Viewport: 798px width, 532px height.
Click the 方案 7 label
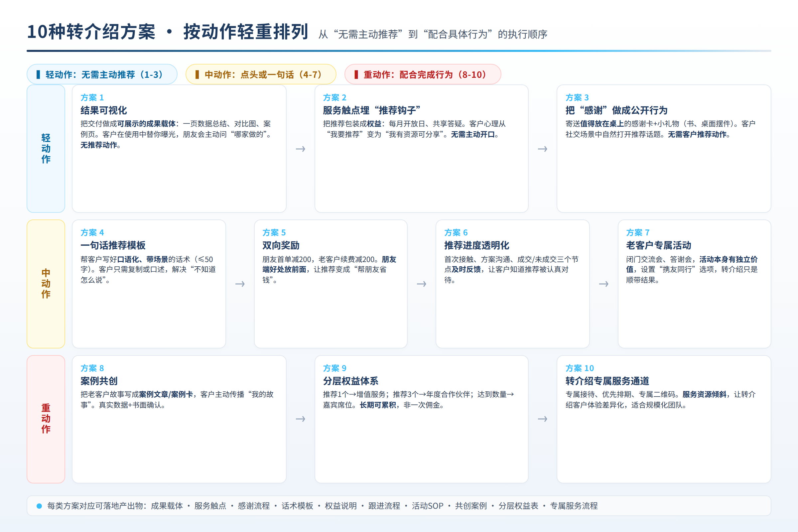pos(637,232)
